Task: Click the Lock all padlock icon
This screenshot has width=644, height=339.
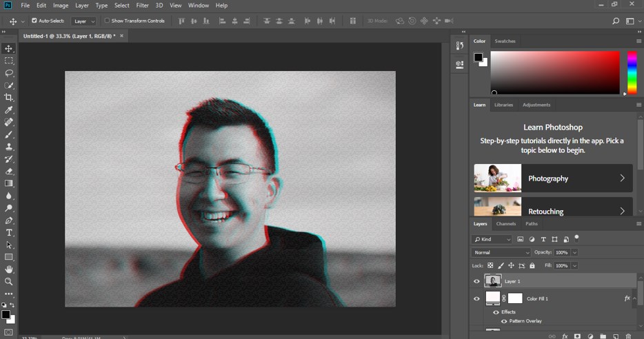Action: [x=532, y=265]
